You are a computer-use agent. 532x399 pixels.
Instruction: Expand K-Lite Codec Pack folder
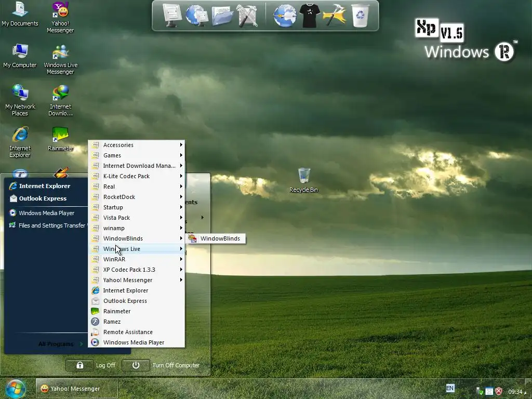137,176
